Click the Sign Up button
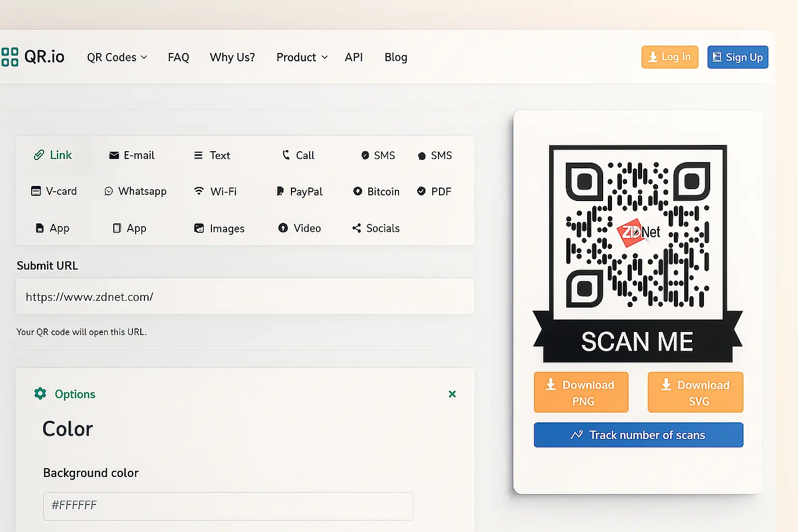 pyautogui.click(x=738, y=57)
